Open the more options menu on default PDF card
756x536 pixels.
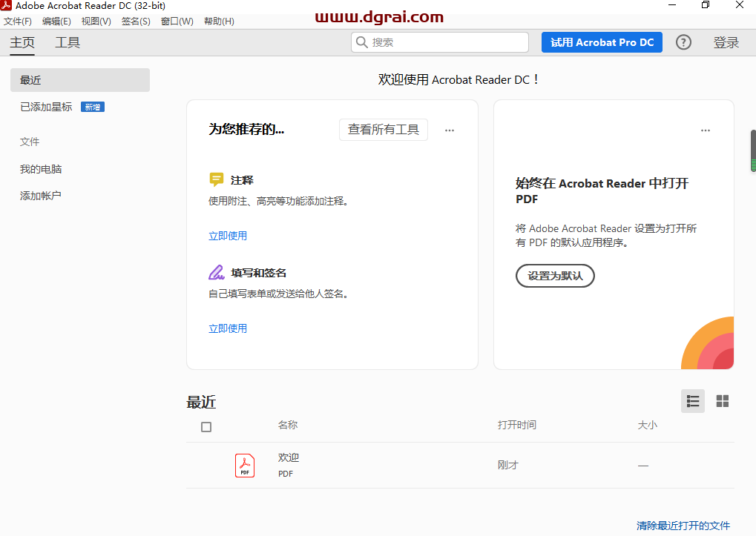pos(706,130)
